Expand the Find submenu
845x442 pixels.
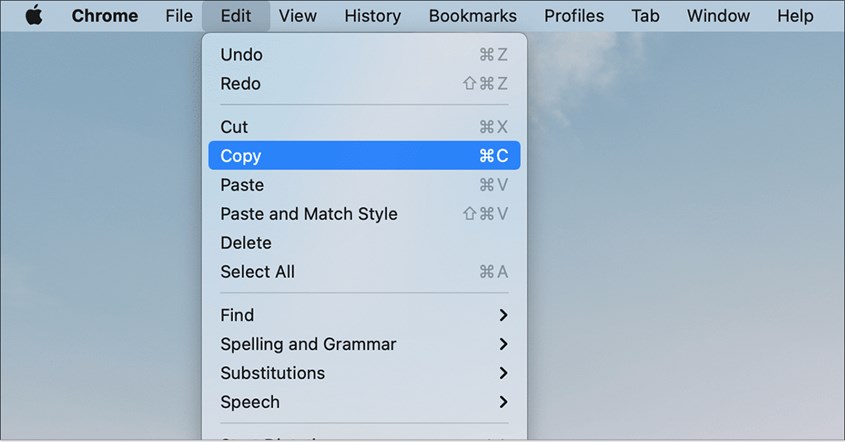(364, 315)
